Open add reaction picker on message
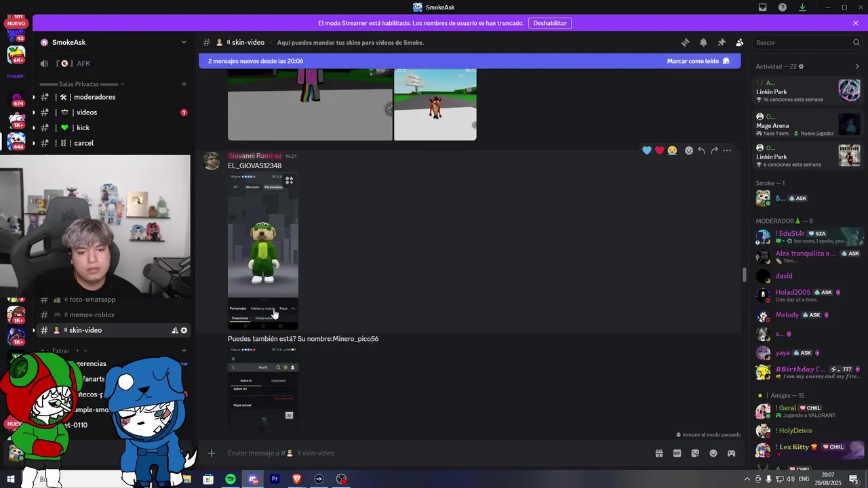Screen dimensions: 868x488 [x=689, y=150]
